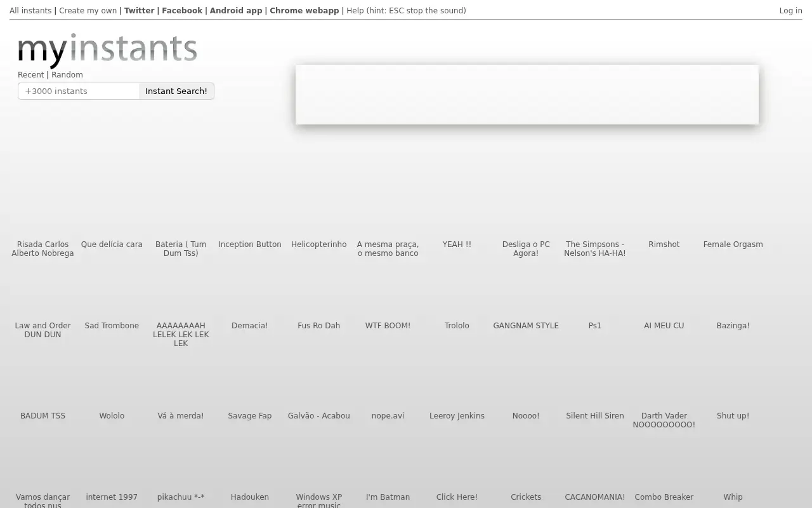Click the I'm Batman label
This screenshot has width=812, height=508.
388,497
